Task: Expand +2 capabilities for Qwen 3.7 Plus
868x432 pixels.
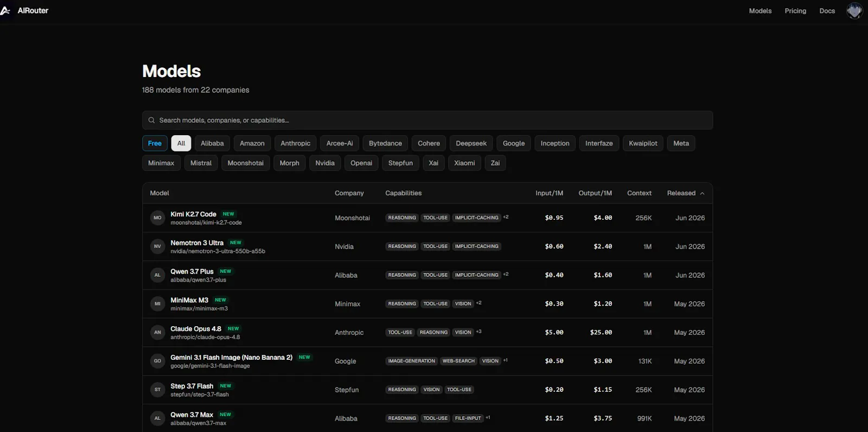Action: click(x=506, y=275)
